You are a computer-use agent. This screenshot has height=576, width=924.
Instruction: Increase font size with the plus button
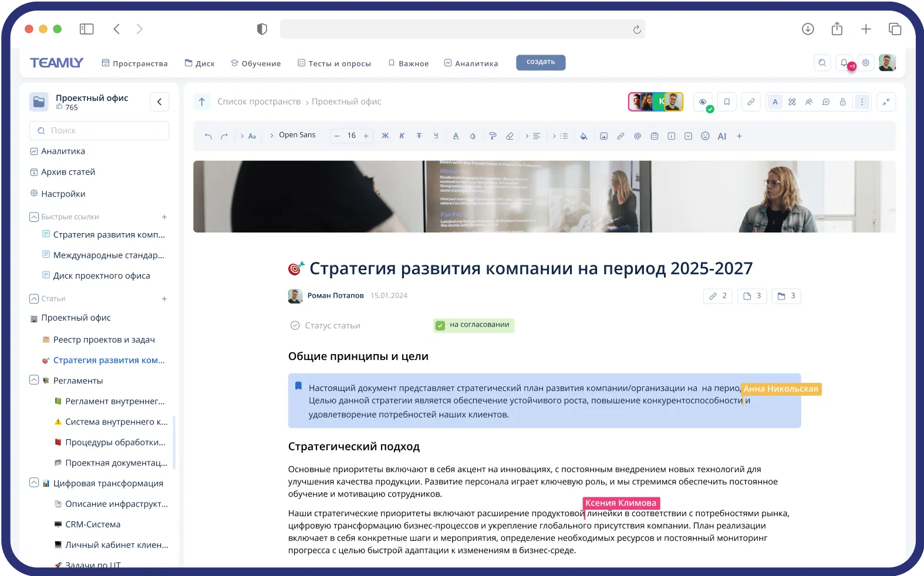click(366, 136)
